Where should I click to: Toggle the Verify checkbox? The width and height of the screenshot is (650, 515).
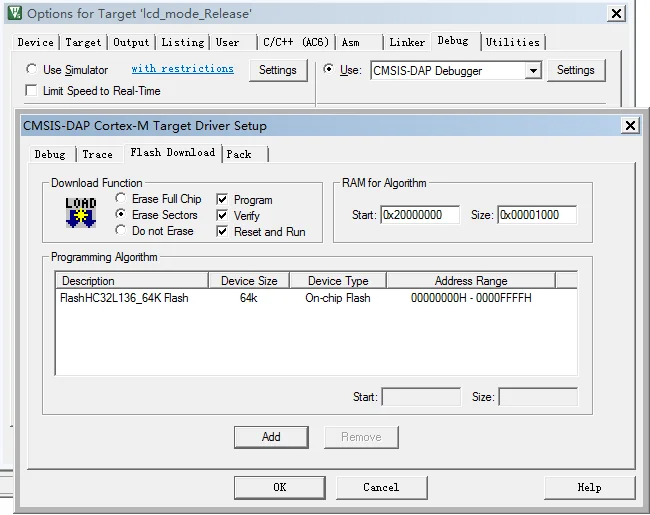(222, 215)
